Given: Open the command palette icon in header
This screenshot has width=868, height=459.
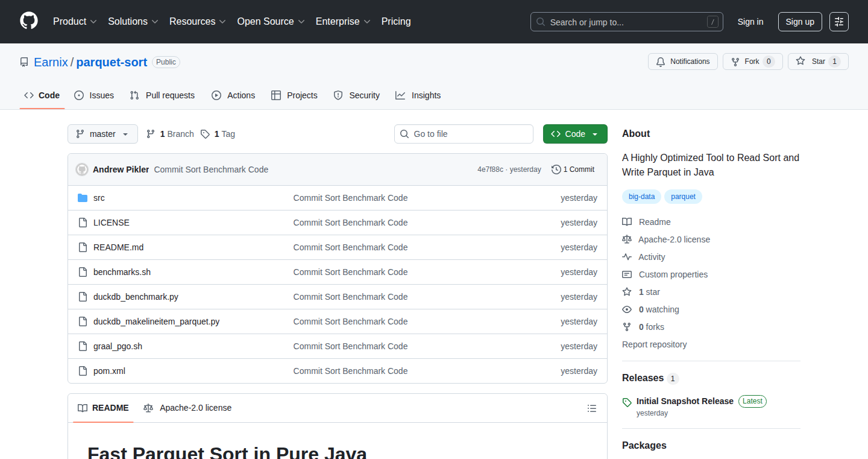Looking at the screenshot, I should pyautogui.click(x=838, y=22).
